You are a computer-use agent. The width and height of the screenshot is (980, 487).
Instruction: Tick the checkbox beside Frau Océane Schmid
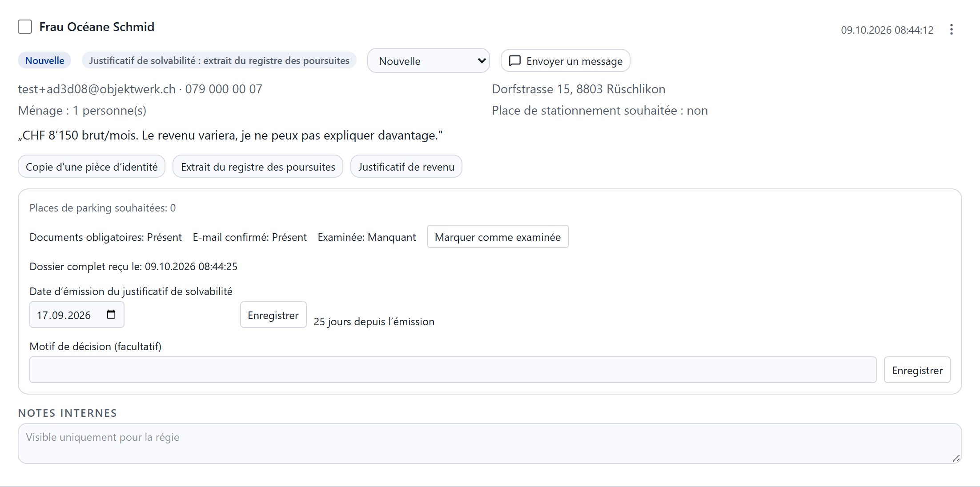point(25,27)
